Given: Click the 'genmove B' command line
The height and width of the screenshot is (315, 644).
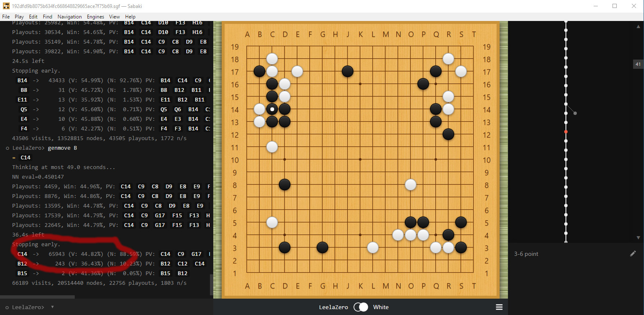Looking at the screenshot, I should click(63, 148).
